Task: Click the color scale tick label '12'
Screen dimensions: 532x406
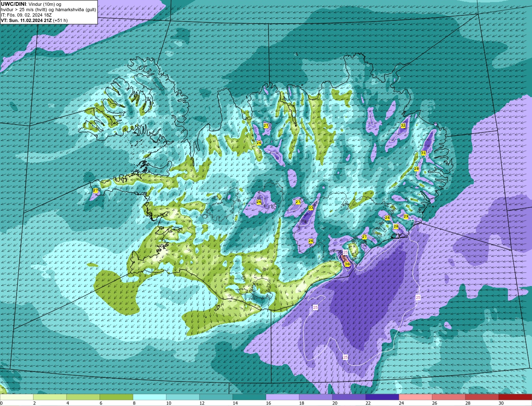Action: pyautogui.click(x=202, y=403)
